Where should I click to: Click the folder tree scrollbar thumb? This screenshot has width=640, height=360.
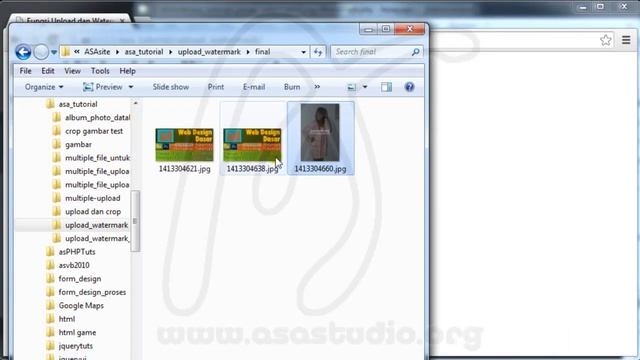[135, 221]
